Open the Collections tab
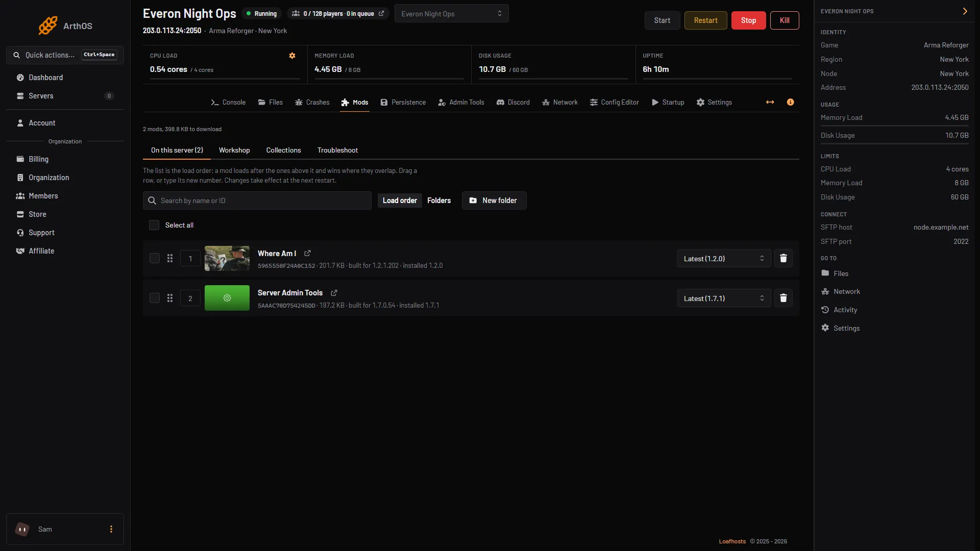Image resolution: width=980 pixels, height=551 pixels. (x=283, y=151)
